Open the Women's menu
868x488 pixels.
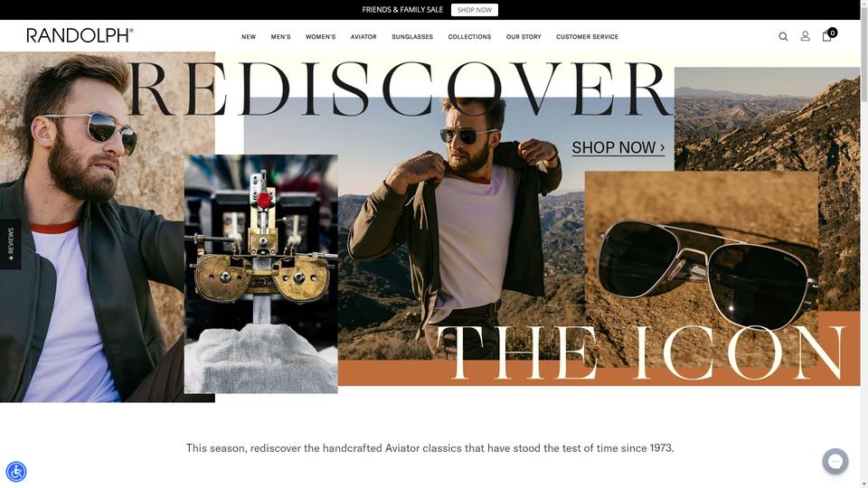[320, 36]
